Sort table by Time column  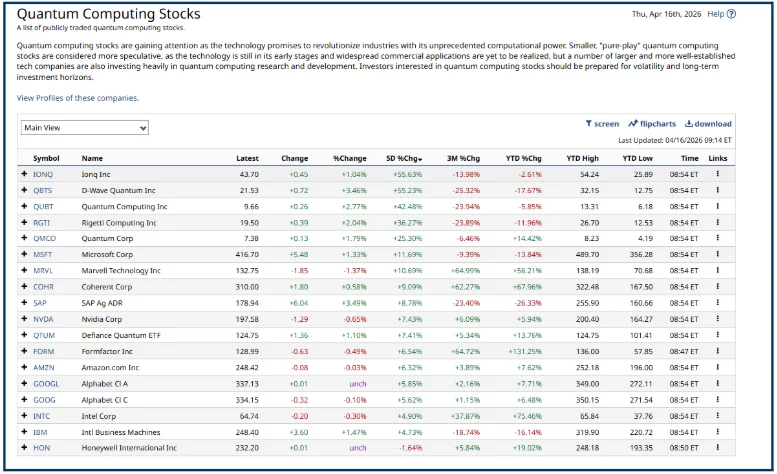(689, 158)
